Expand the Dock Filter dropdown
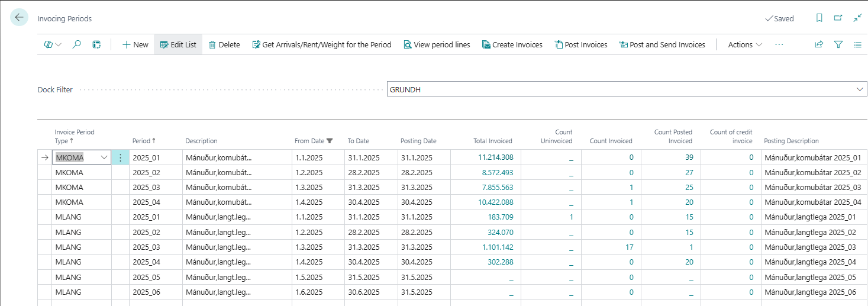 [x=860, y=89]
